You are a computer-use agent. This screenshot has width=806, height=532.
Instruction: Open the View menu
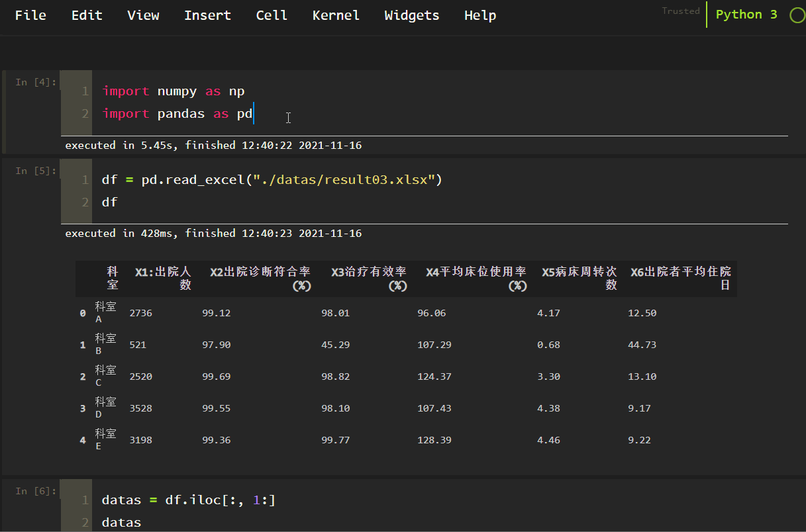click(143, 15)
